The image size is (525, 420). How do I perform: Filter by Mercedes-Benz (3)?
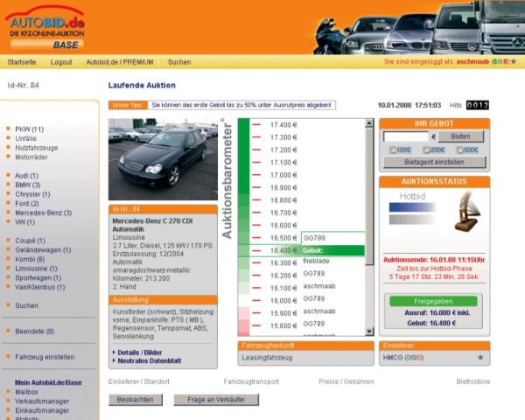pos(43,213)
